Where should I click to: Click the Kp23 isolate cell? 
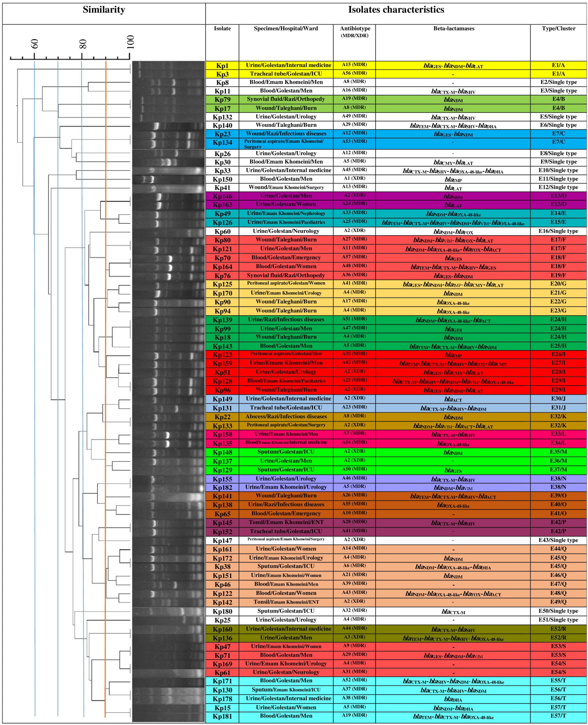tap(222, 134)
